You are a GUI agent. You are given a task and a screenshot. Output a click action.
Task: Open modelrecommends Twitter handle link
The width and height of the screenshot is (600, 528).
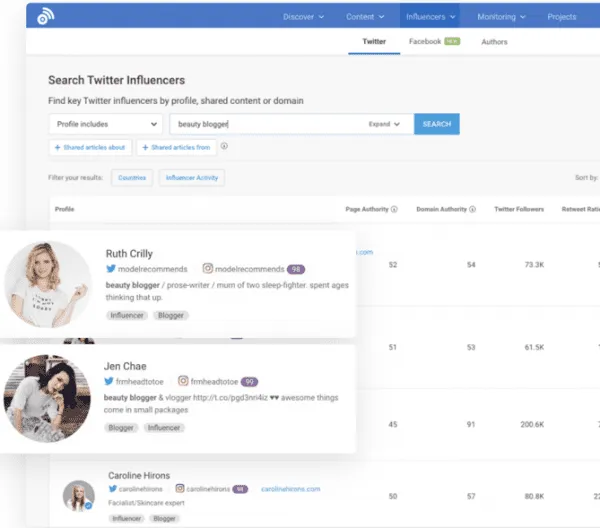pos(153,269)
